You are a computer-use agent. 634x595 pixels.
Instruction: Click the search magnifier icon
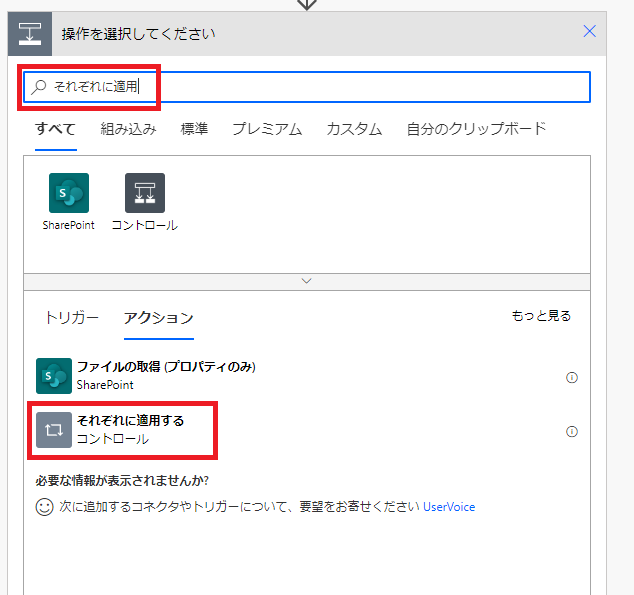40,87
